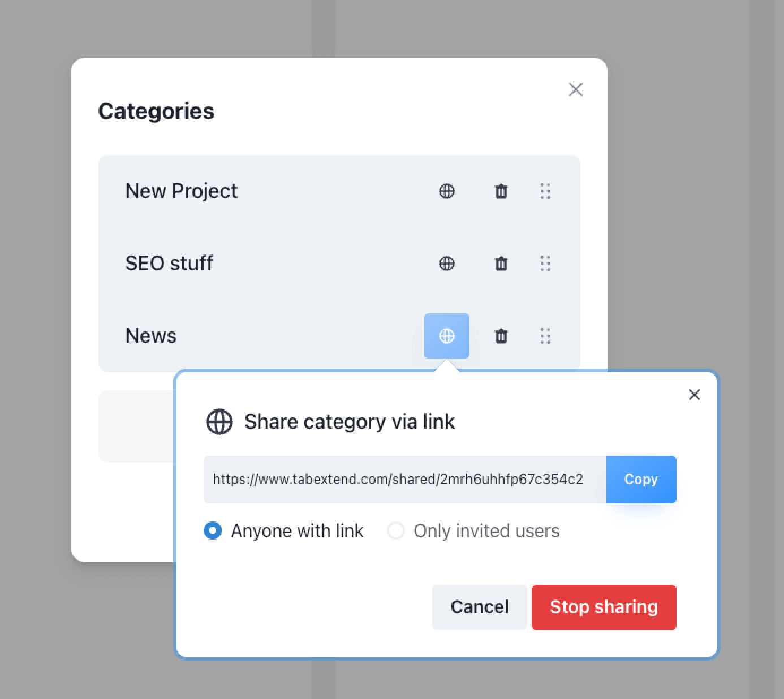
Task: Delete the SEO stuff category
Action: coord(501,264)
